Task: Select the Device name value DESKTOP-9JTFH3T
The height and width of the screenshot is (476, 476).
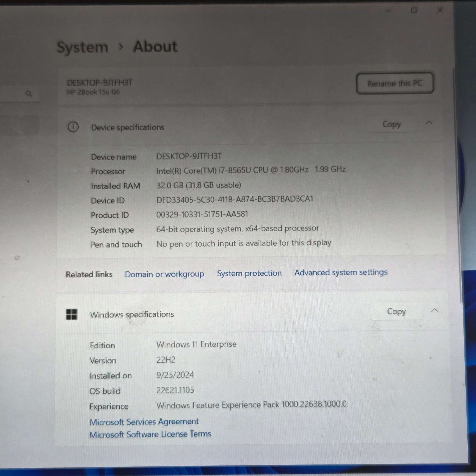Action: pos(189,156)
